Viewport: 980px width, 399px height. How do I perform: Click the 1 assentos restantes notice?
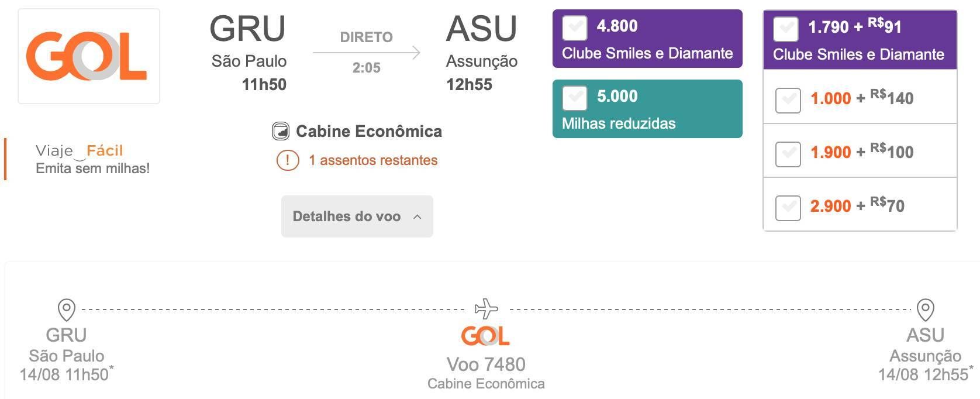coord(373,160)
